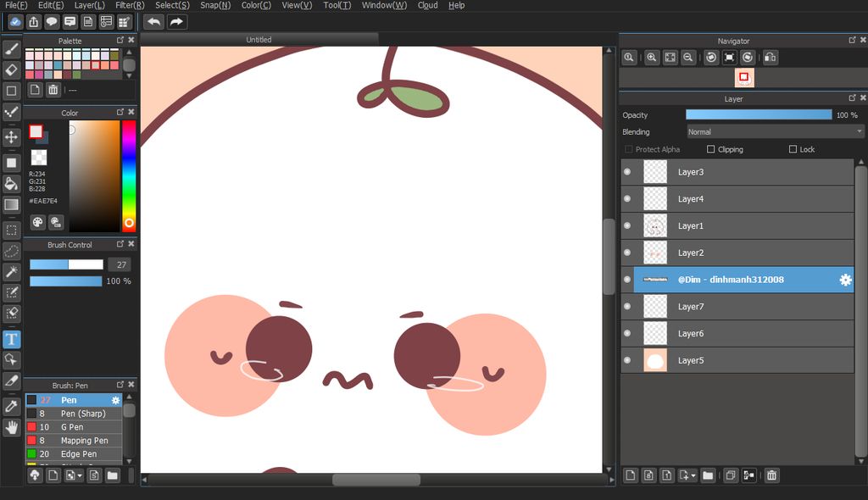The height and width of the screenshot is (500, 868).
Task: Click the brush size slider
Action: click(66, 264)
